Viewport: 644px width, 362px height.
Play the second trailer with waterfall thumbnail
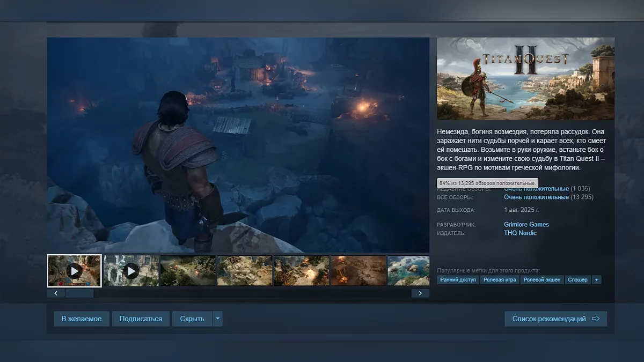(x=131, y=271)
